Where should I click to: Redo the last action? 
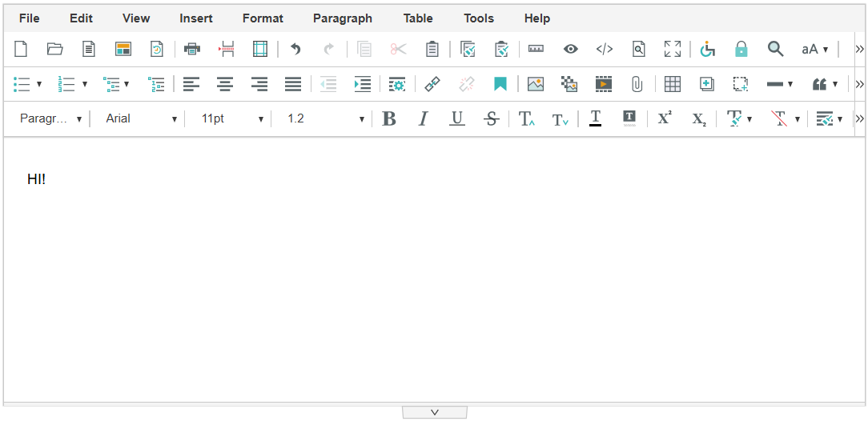[329, 49]
